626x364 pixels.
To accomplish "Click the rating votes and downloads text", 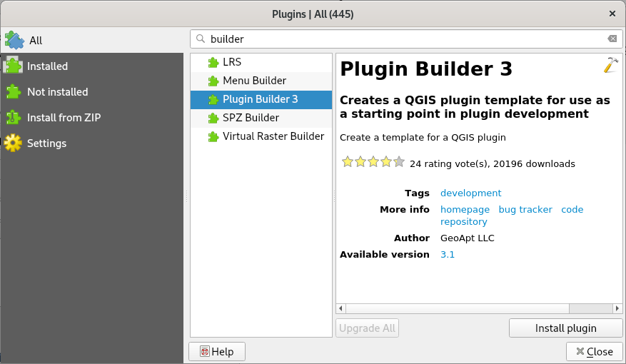I will pyautogui.click(x=493, y=164).
